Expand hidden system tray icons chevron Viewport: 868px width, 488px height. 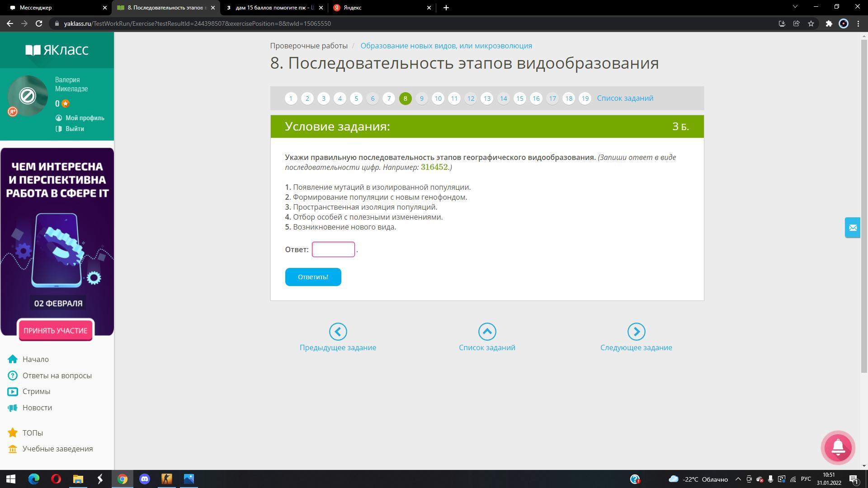[x=738, y=479]
